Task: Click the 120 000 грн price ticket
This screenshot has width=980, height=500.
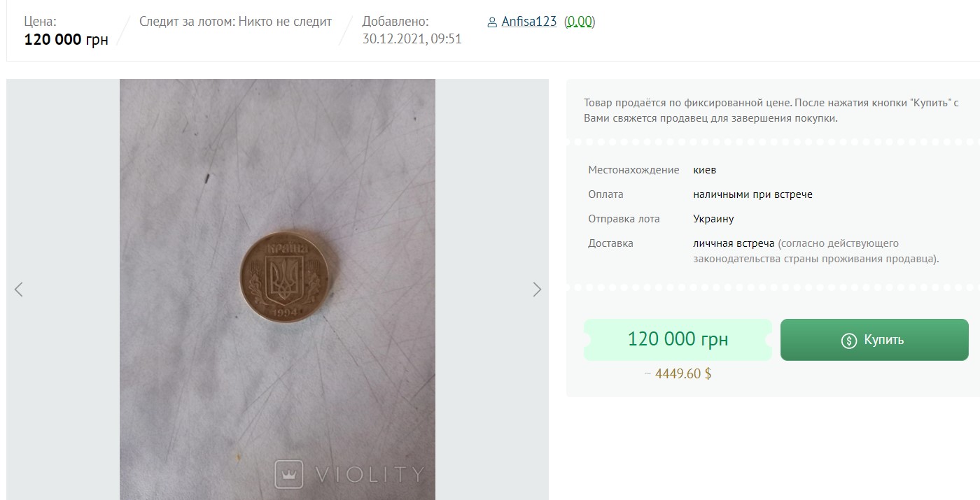Action: tap(678, 340)
